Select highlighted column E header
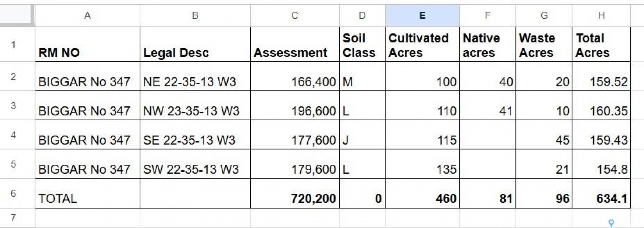 tap(422, 16)
